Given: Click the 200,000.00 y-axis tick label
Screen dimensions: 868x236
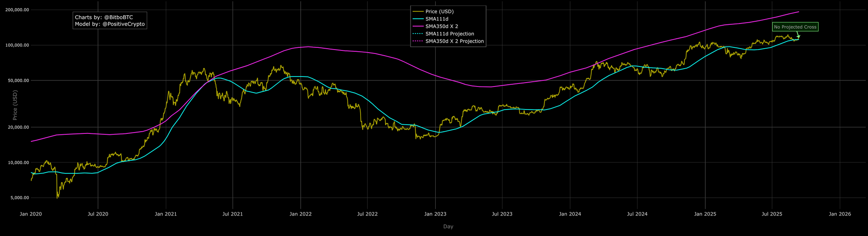Looking at the screenshot, I should tap(16, 10).
